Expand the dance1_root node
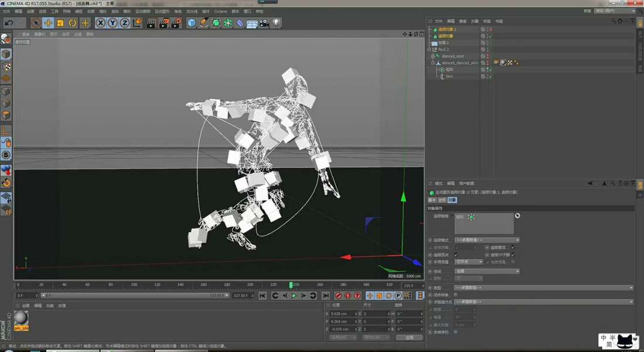 pyautogui.click(x=432, y=56)
